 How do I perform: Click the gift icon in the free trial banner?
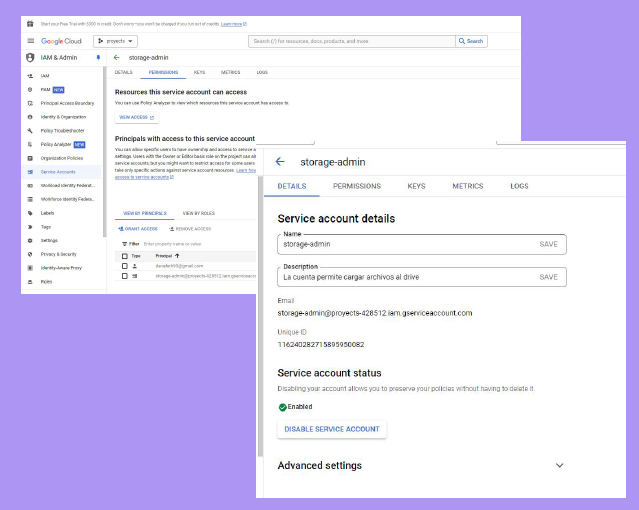click(30, 24)
